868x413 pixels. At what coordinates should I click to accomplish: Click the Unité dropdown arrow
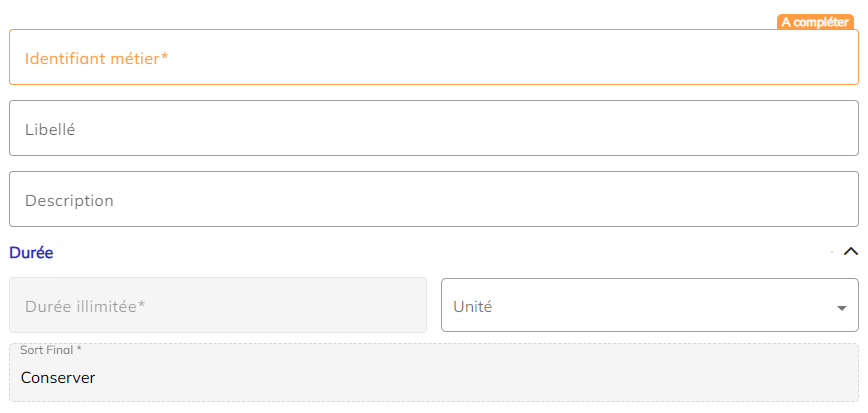pyautogui.click(x=842, y=308)
